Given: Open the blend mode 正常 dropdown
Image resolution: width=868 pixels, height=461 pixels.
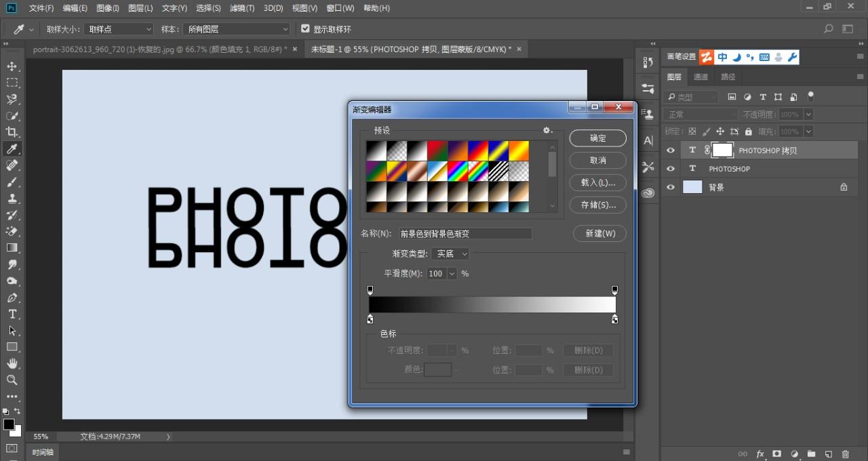Looking at the screenshot, I should [701, 115].
